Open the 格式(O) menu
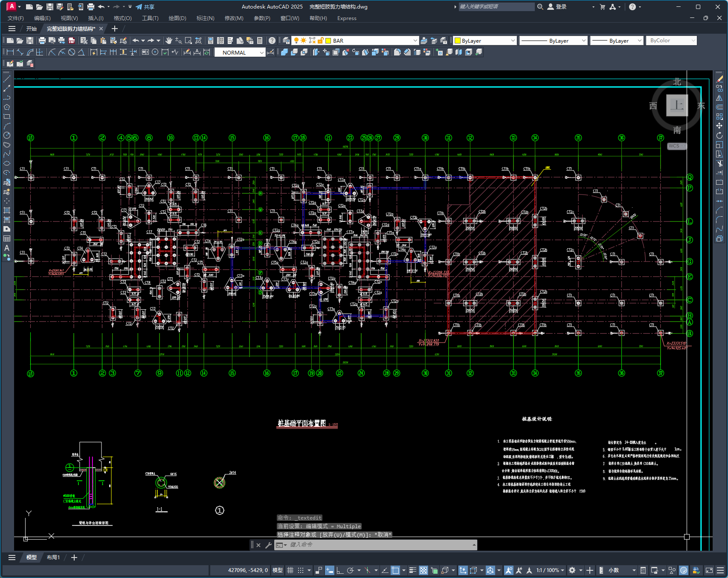 click(123, 18)
